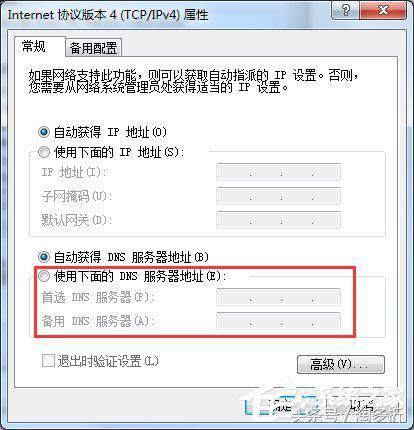414x430 pixels.
Task: Choose 自动获得 DNS 服务器地址 option
Action: 44,257
